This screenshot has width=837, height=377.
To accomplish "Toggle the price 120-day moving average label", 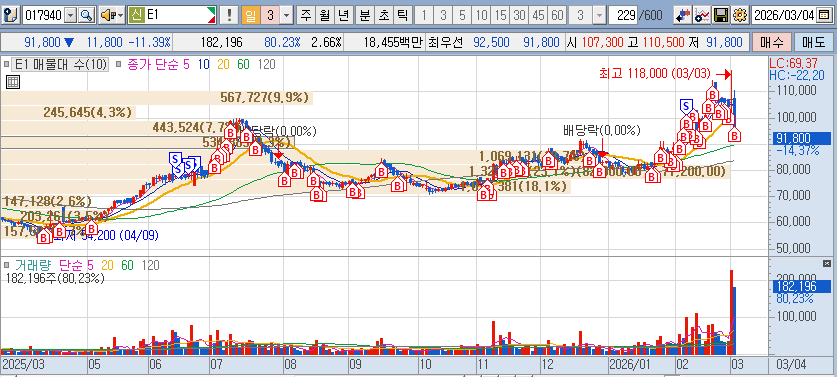I will pyautogui.click(x=266, y=65).
